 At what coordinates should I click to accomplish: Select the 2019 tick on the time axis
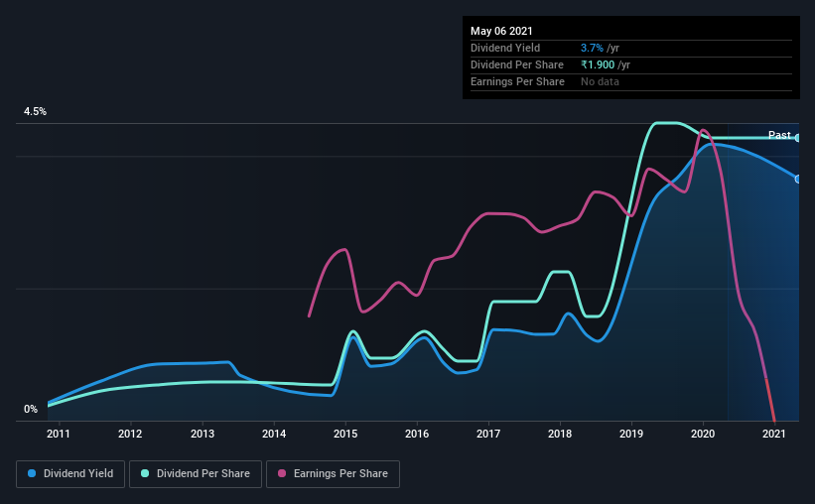coord(631,434)
